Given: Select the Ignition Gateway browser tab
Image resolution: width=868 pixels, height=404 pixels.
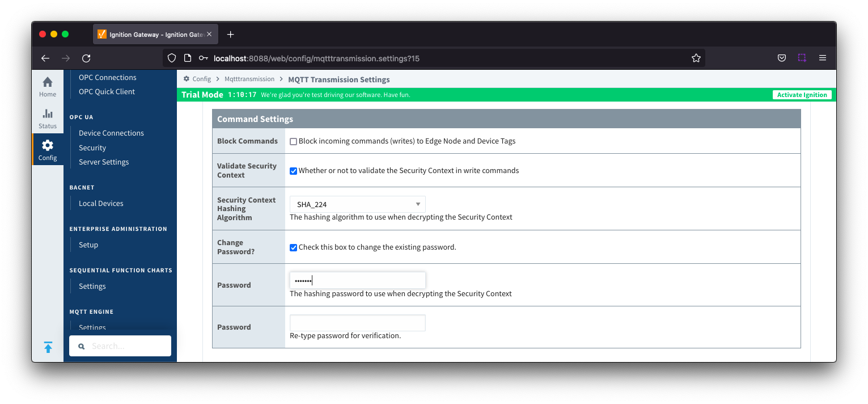Looking at the screenshot, I should [x=154, y=35].
